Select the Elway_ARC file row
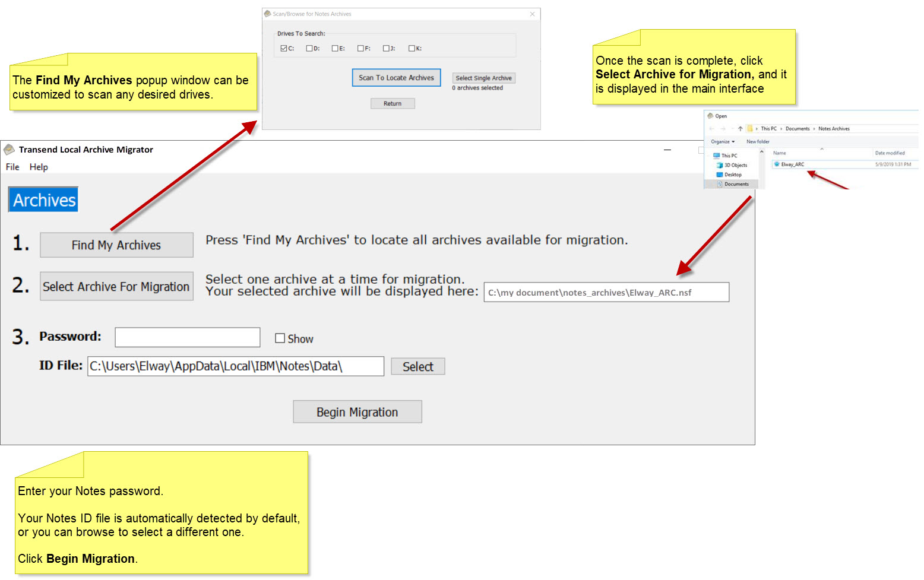Viewport: 924px width, 580px height. [x=844, y=164]
